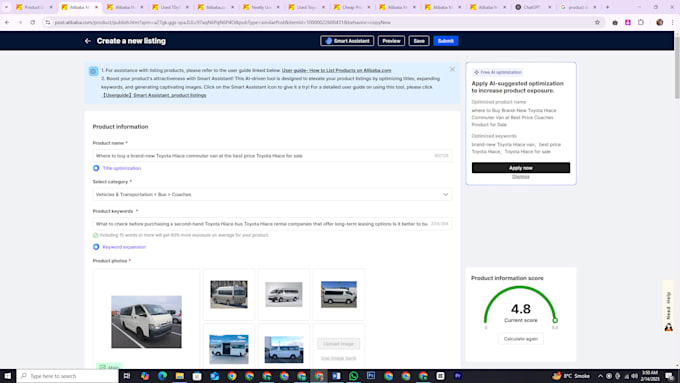This screenshot has height=383, width=680.
Task: Click Calculate again for the score
Action: [521, 339]
